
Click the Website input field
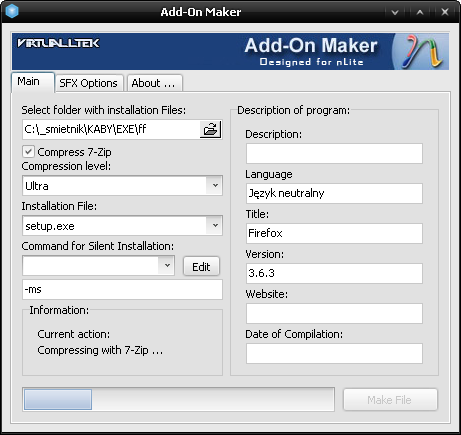[x=334, y=313]
